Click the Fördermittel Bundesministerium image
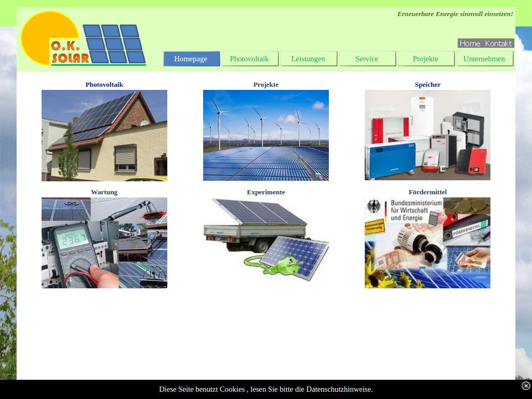 point(427,243)
